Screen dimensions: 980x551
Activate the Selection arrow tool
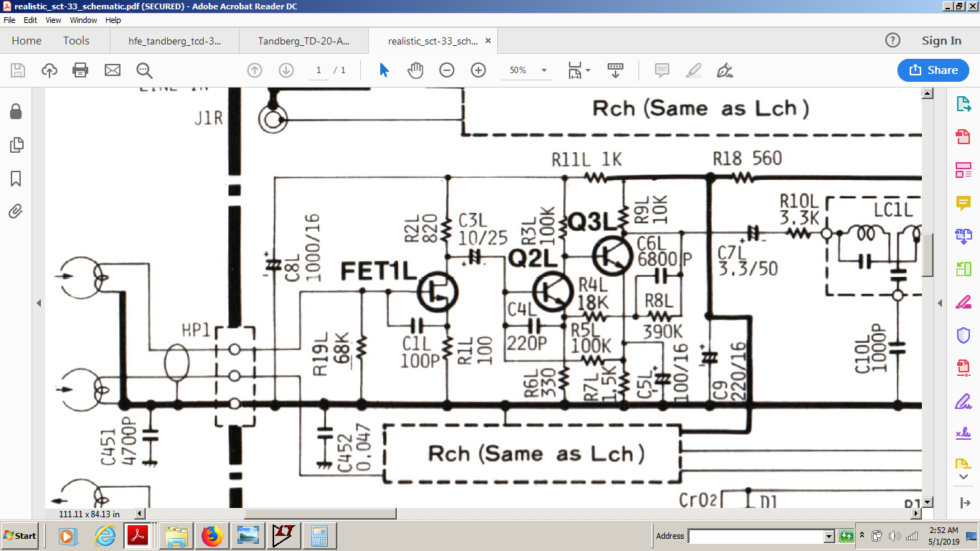(385, 70)
